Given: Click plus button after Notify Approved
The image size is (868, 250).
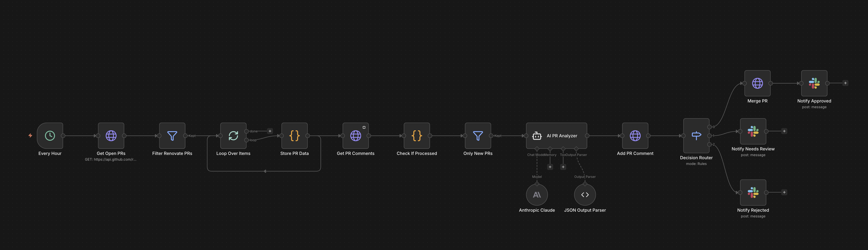Looking at the screenshot, I should [845, 83].
